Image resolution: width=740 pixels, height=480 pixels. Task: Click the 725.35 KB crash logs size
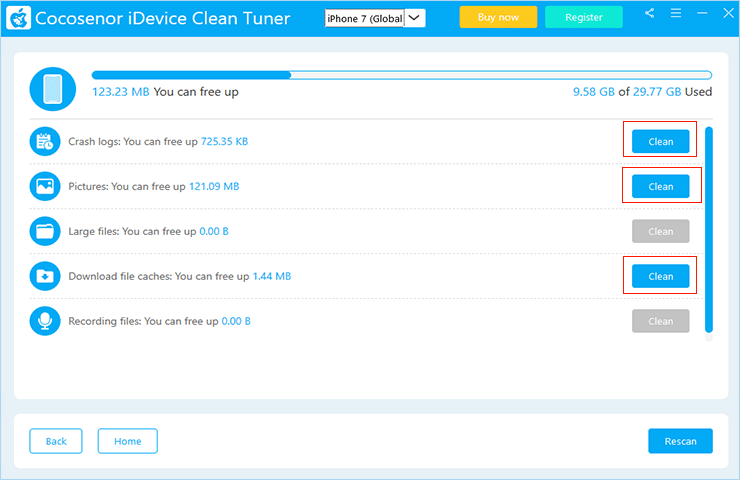[225, 141]
